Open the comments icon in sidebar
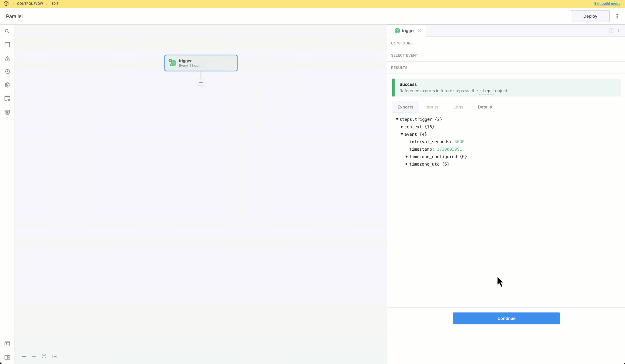This screenshot has width=625, height=364. coord(7,45)
